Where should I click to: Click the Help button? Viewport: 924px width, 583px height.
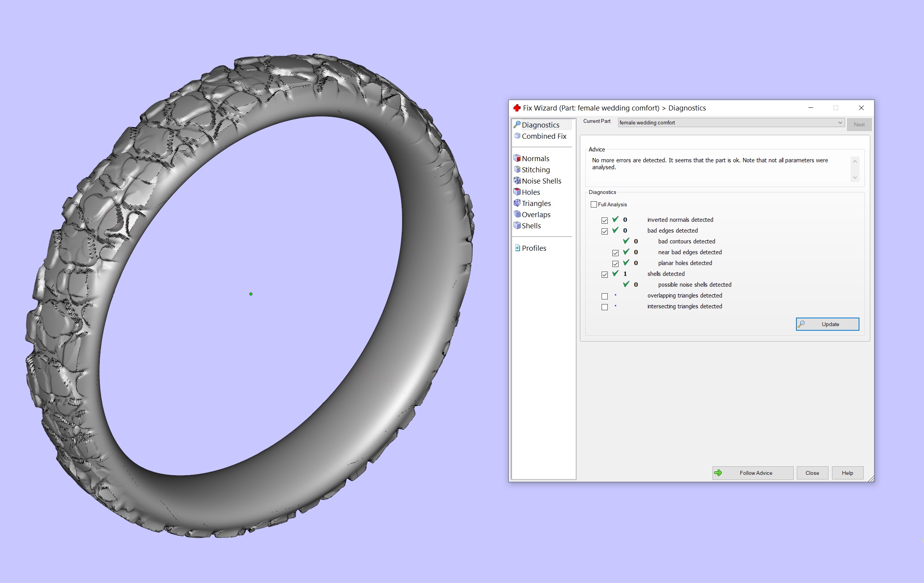pyautogui.click(x=847, y=473)
